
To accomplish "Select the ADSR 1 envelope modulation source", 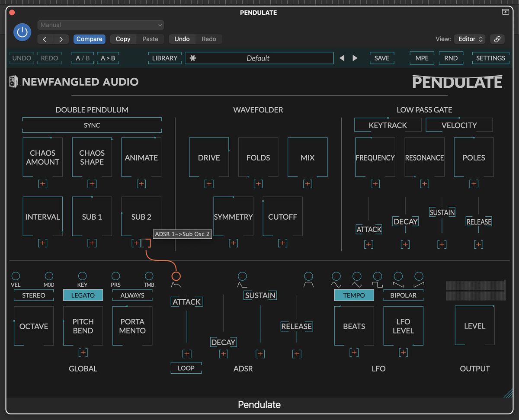I will (x=176, y=279).
